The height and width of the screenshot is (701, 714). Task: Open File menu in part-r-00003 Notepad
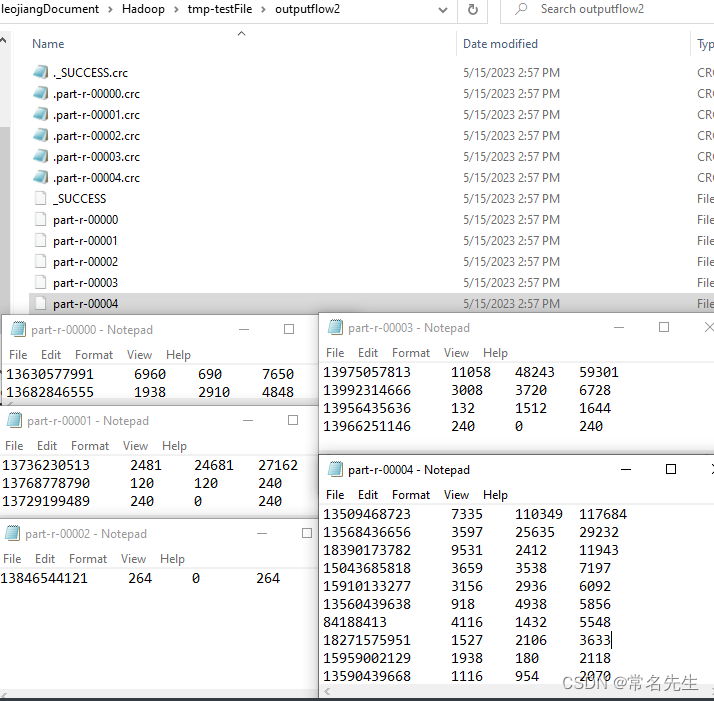pos(335,353)
